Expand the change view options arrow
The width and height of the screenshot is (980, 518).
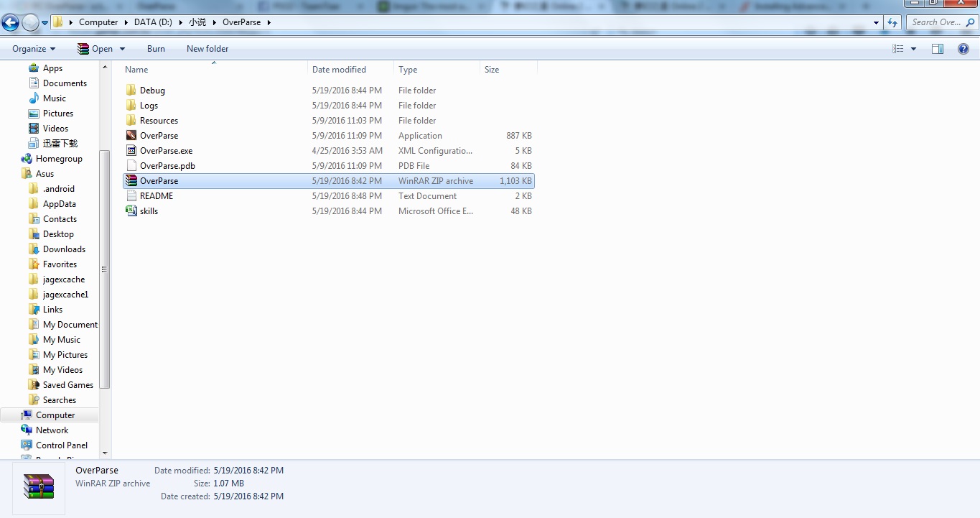pyautogui.click(x=913, y=49)
